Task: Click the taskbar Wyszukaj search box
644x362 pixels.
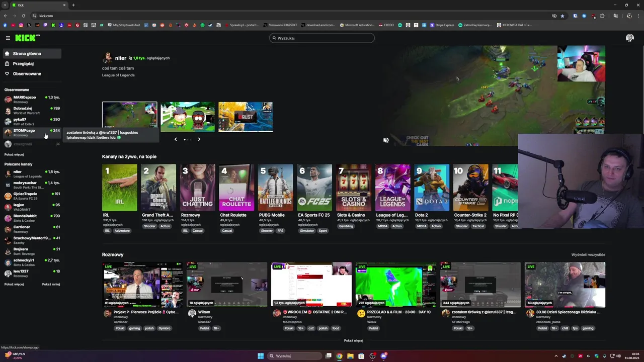Action: point(295,356)
